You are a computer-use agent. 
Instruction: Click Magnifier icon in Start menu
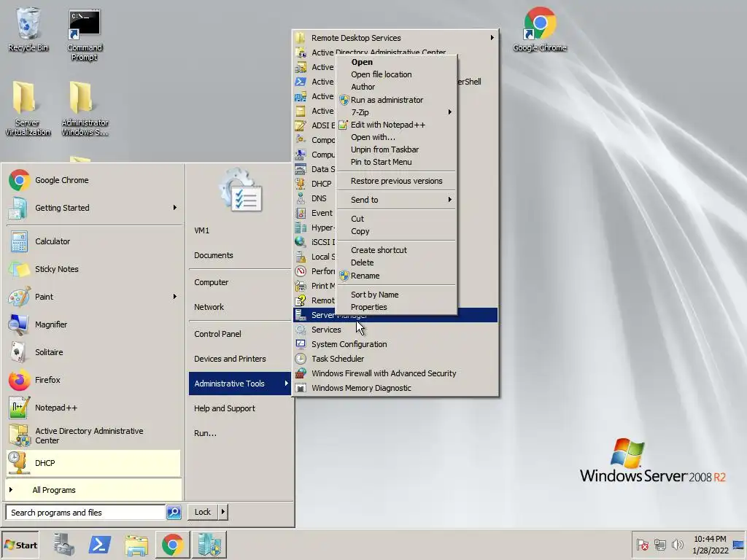[18, 324]
